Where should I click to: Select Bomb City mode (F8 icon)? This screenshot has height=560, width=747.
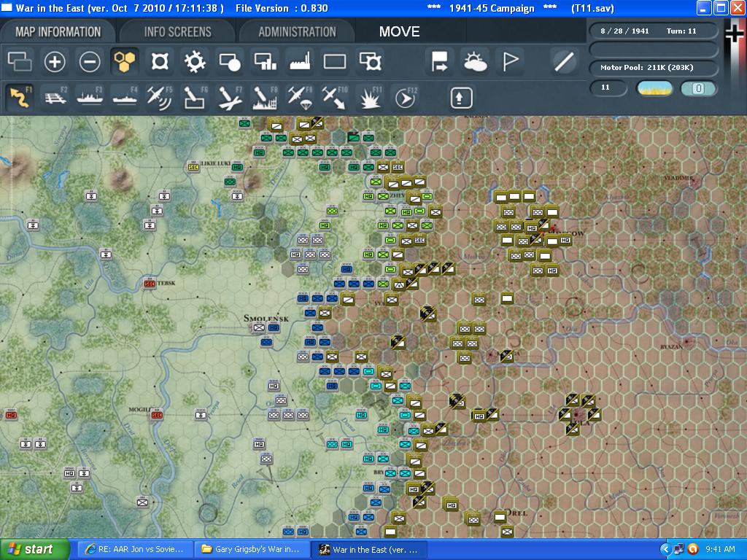click(266, 97)
